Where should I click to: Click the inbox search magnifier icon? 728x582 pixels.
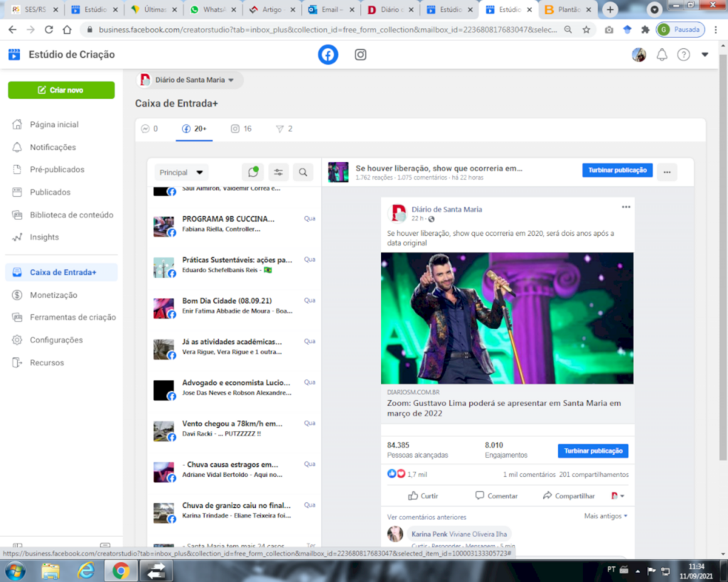pos(303,173)
